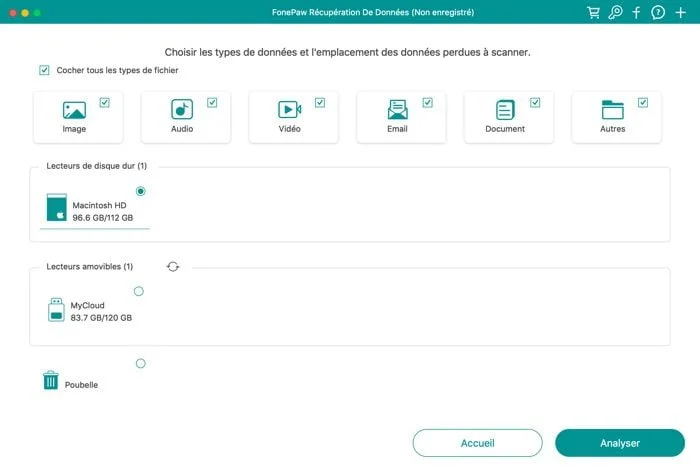
Task: Open the help question mark icon
Action: (658, 12)
